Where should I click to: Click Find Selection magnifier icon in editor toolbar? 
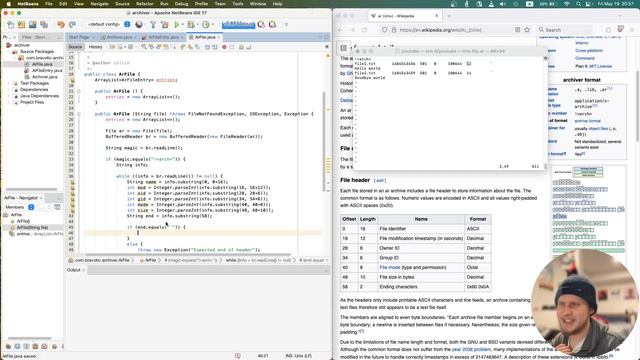tap(144, 47)
